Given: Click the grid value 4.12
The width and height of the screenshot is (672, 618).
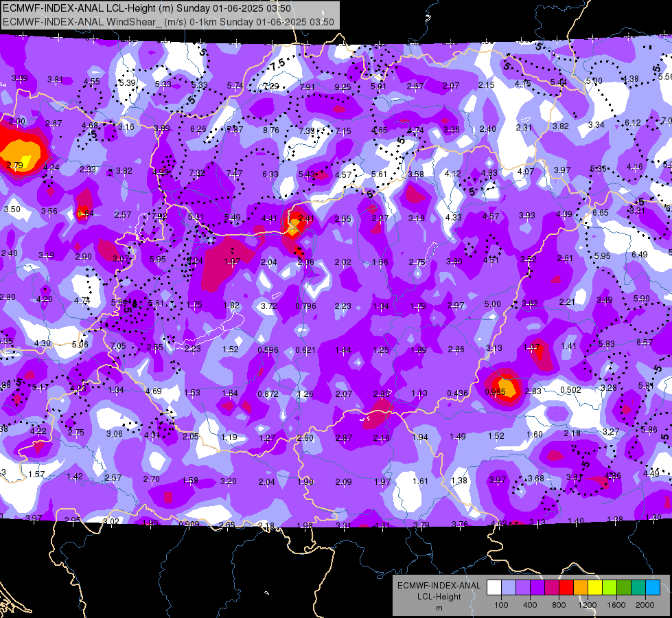Looking at the screenshot, I should coord(452,174).
